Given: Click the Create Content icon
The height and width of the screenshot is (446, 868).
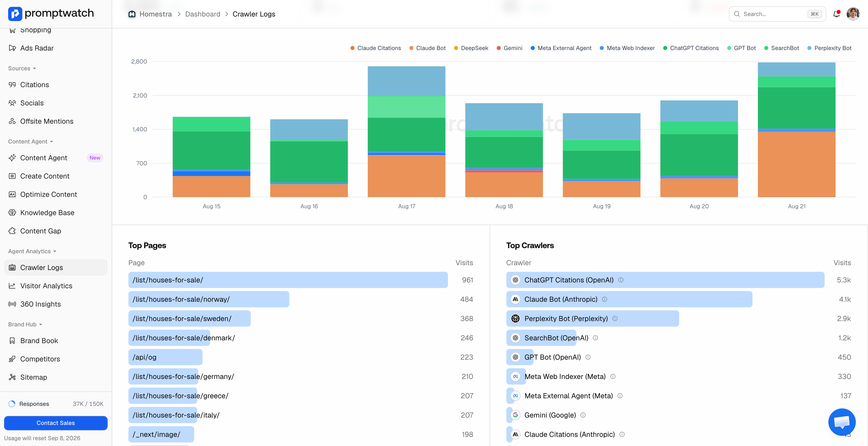Looking at the screenshot, I should (x=12, y=176).
